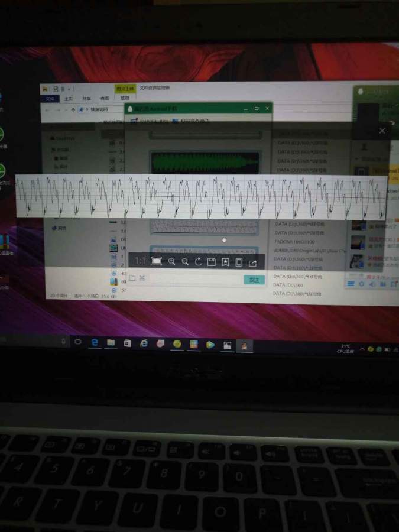The width and height of the screenshot is (399, 532).
Task: Click the colorful play-arrow icon on taskbar
Action: [x=210, y=345]
